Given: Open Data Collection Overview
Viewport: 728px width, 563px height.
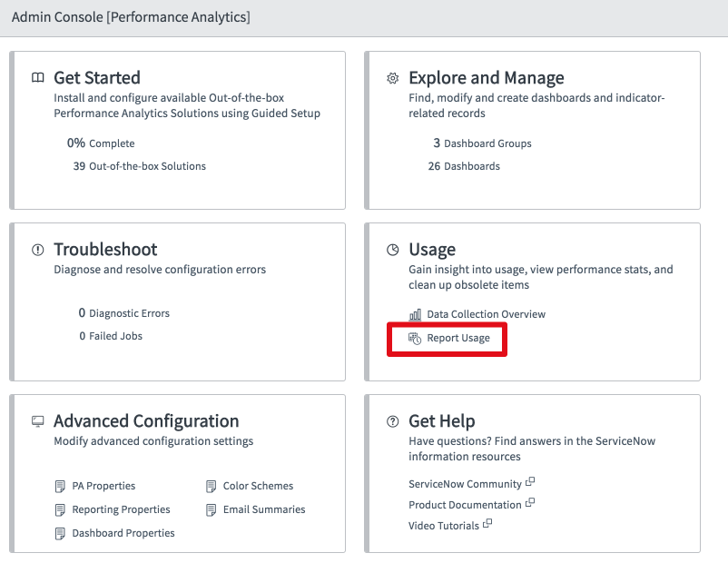Looking at the screenshot, I should [486, 314].
